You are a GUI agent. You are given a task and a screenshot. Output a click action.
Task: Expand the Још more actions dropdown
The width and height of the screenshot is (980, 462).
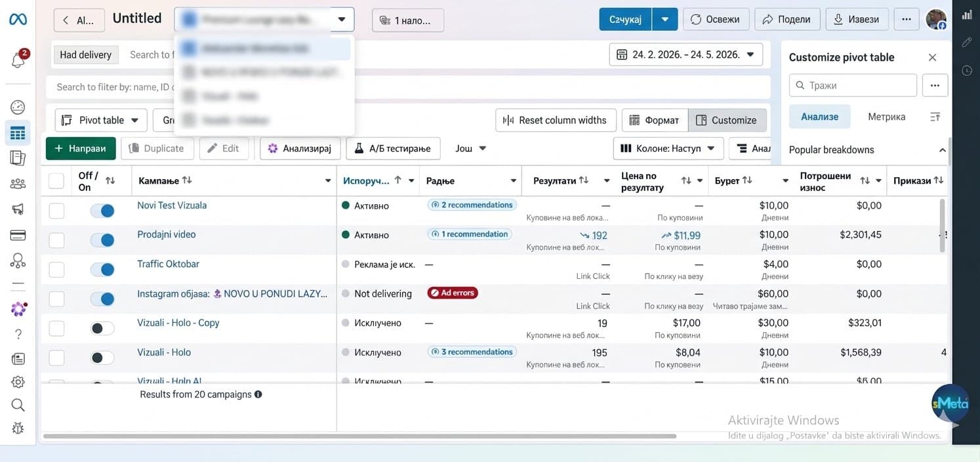(x=471, y=148)
